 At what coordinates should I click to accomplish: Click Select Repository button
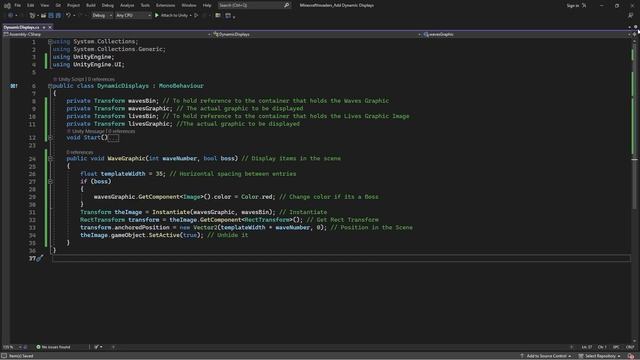599,356
